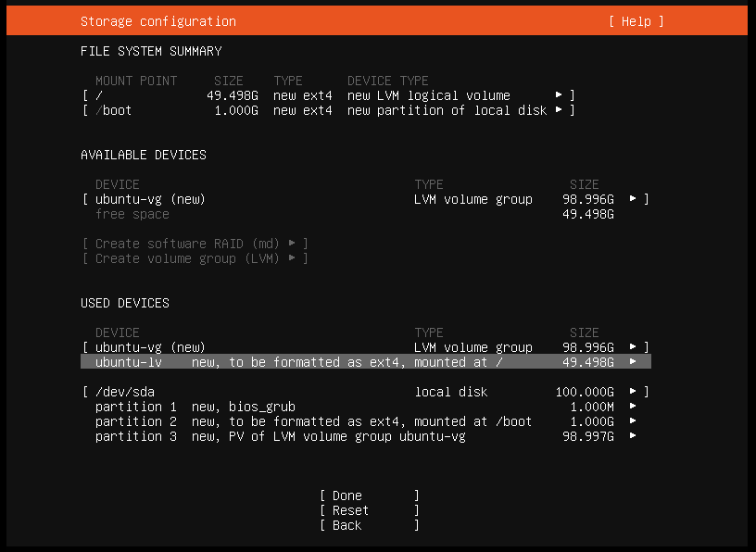Click the free space 49.498G entry
Viewport: 756px width, 552px height.
click(132, 214)
